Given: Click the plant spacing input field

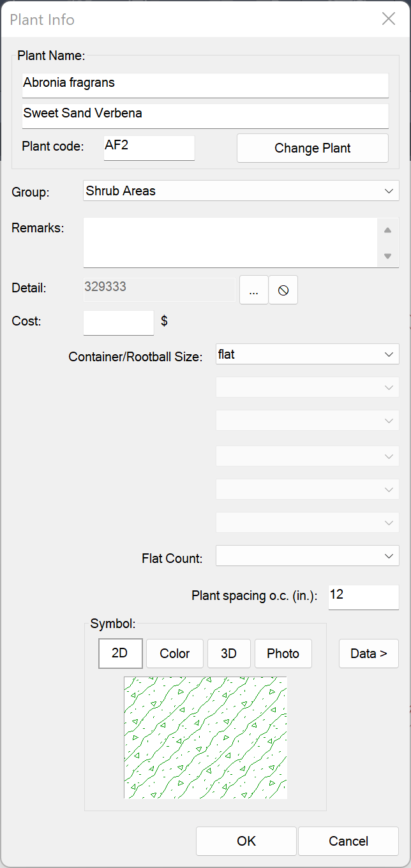Looking at the screenshot, I should 363,597.
